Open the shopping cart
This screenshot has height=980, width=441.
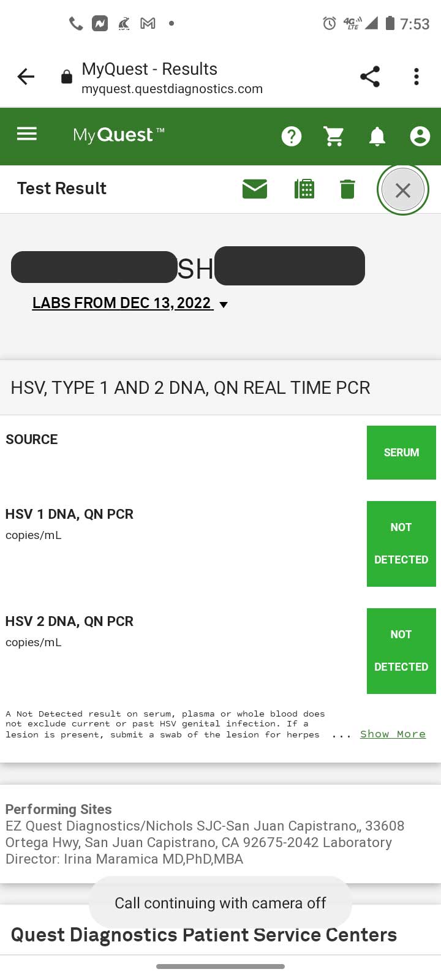[x=334, y=136]
